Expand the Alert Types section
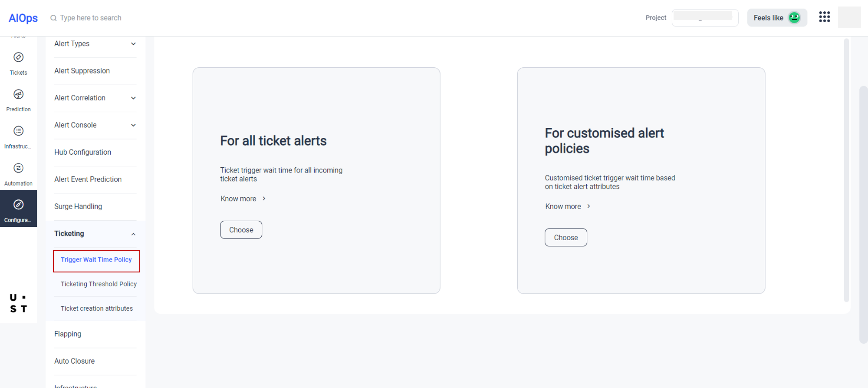The width and height of the screenshot is (868, 388). [x=133, y=44]
